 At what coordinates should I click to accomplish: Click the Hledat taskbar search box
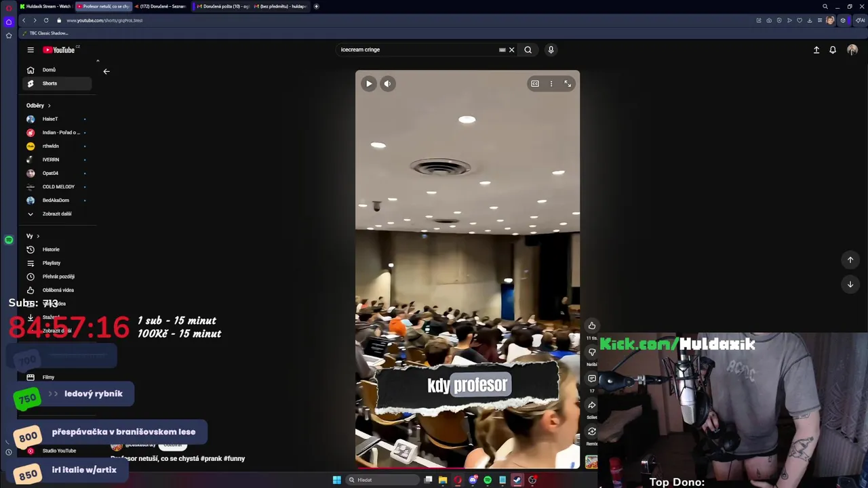tap(382, 480)
